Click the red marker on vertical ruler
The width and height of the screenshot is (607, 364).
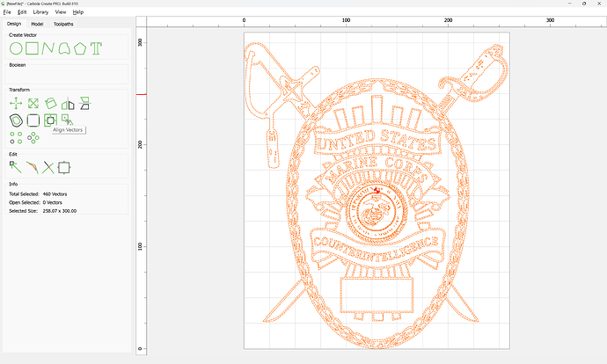[142, 94]
